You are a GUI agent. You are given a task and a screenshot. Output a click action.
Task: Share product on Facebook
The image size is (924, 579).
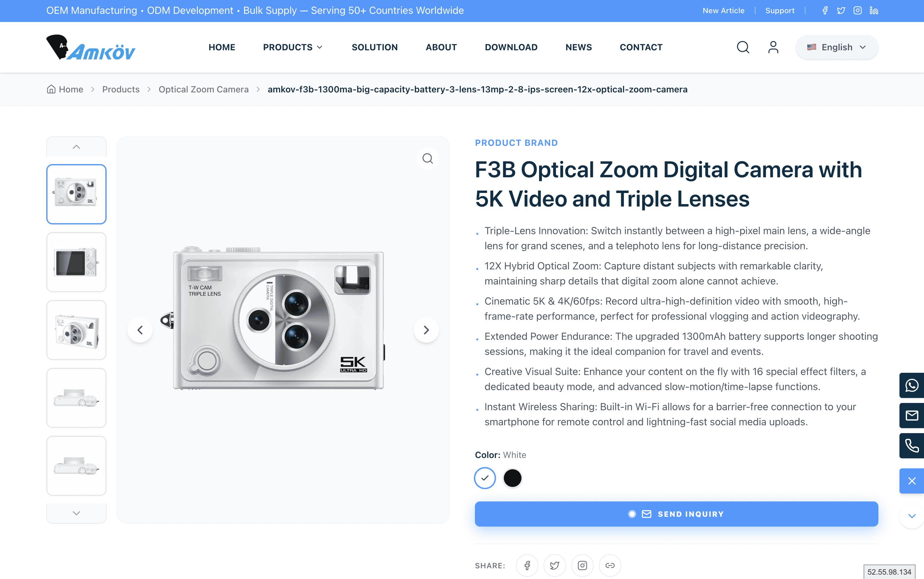tap(527, 565)
